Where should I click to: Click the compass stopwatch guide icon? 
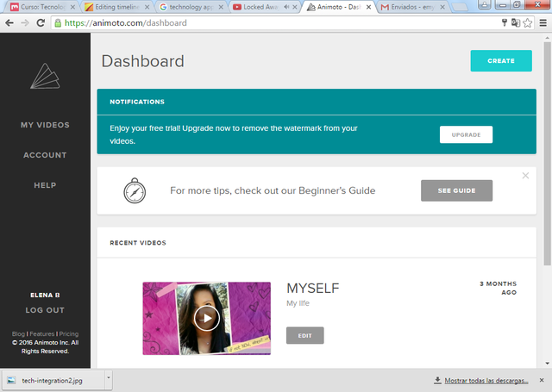135,190
